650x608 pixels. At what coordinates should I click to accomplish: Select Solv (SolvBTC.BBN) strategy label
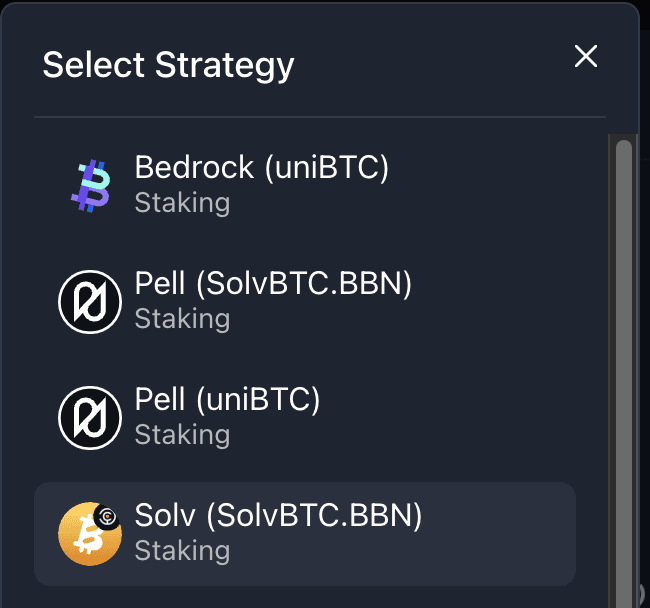(278, 516)
